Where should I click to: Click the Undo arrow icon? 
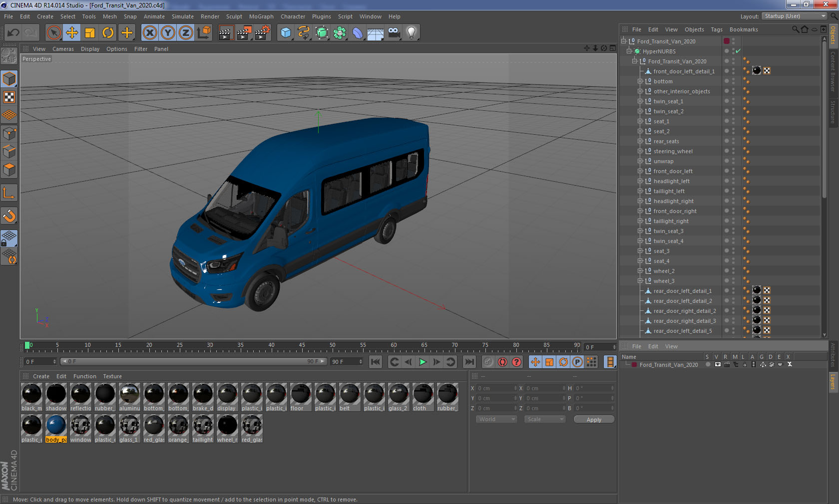click(x=13, y=33)
